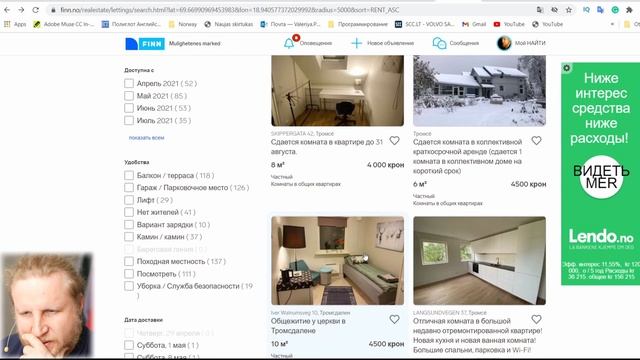Click the Lendo.no logo in the ad

click(601, 237)
